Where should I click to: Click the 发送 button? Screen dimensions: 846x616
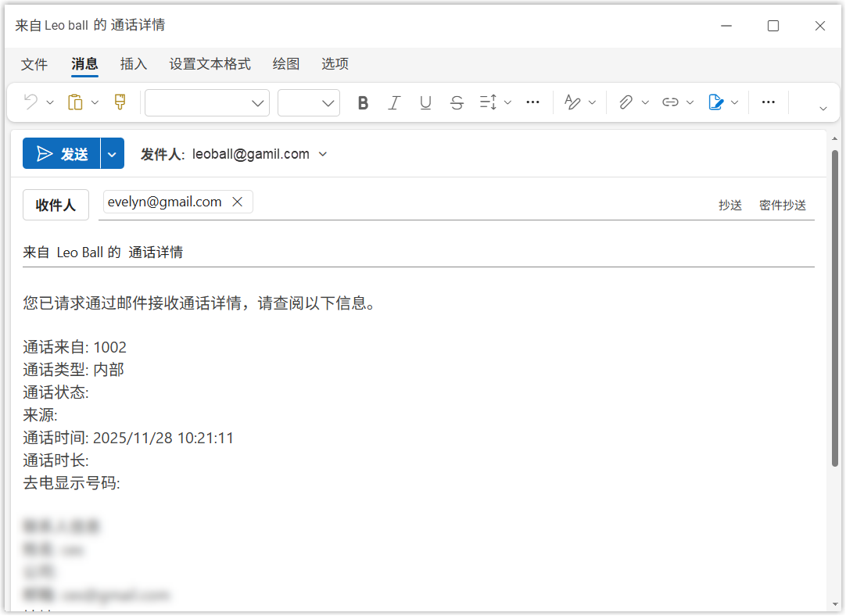coord(62,154)
